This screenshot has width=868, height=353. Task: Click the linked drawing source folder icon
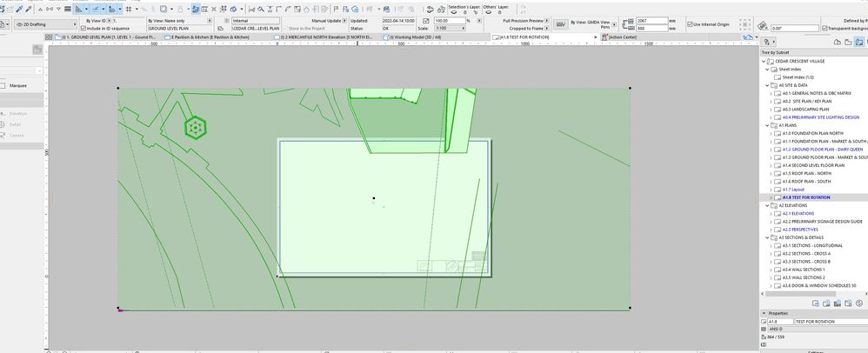220,28
